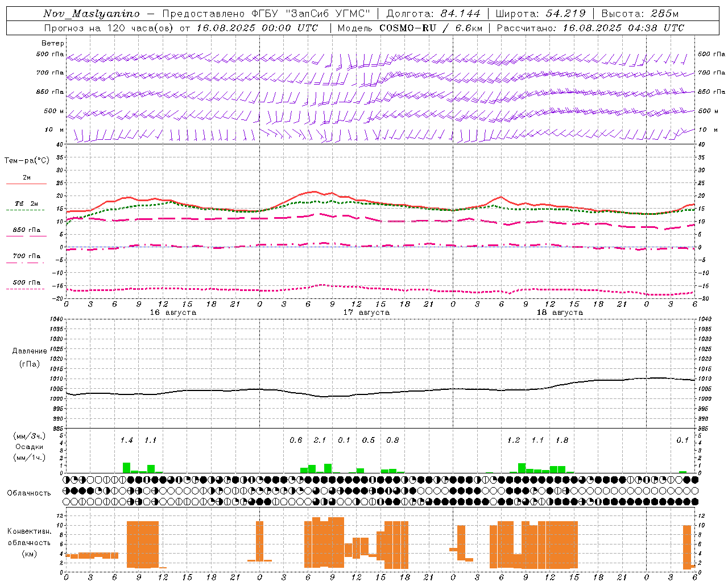This screenshot has width=728, height=582.
Task: Click the Ветер wind section label
Action: click(x=53, y=43)
